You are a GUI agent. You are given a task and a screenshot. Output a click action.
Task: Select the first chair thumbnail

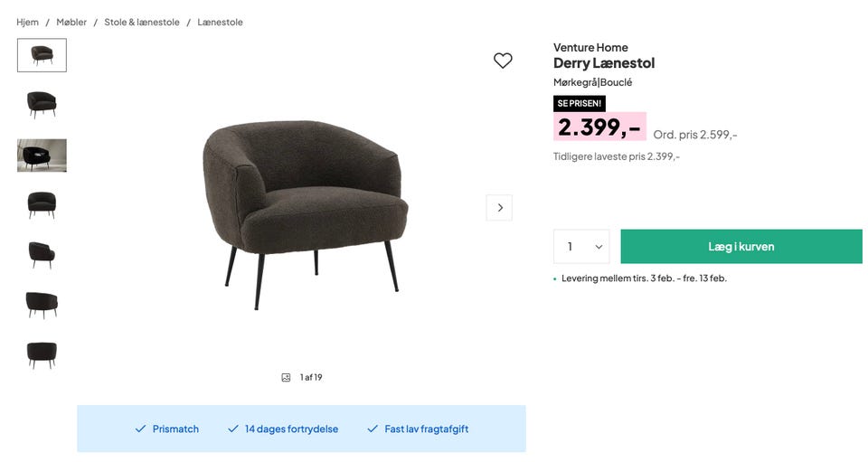(x=42, y=55)
